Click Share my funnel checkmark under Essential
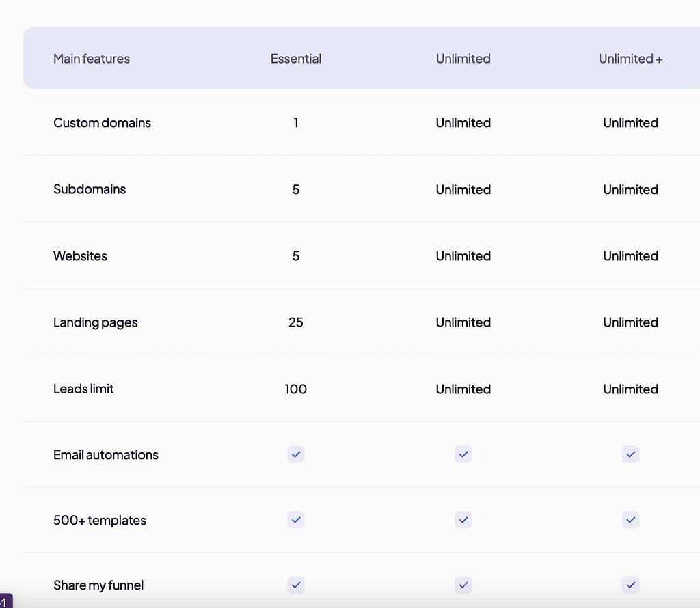This screenshot has width=700, height=608. pyautogui.click(x=296, y=585)
